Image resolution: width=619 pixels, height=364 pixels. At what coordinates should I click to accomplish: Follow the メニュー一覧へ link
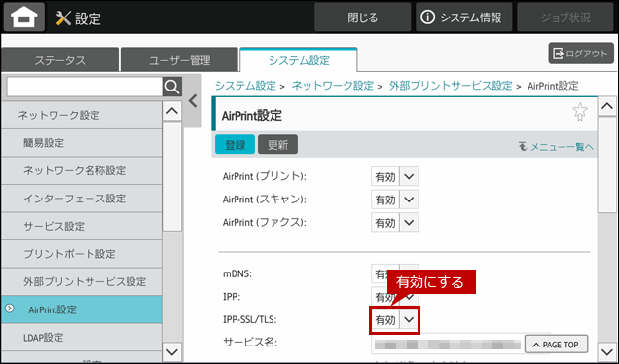(556, 147)
